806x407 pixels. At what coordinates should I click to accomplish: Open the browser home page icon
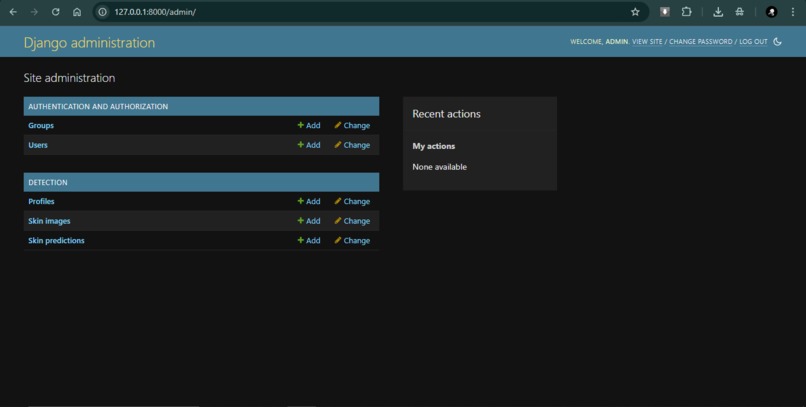point(77,12)
